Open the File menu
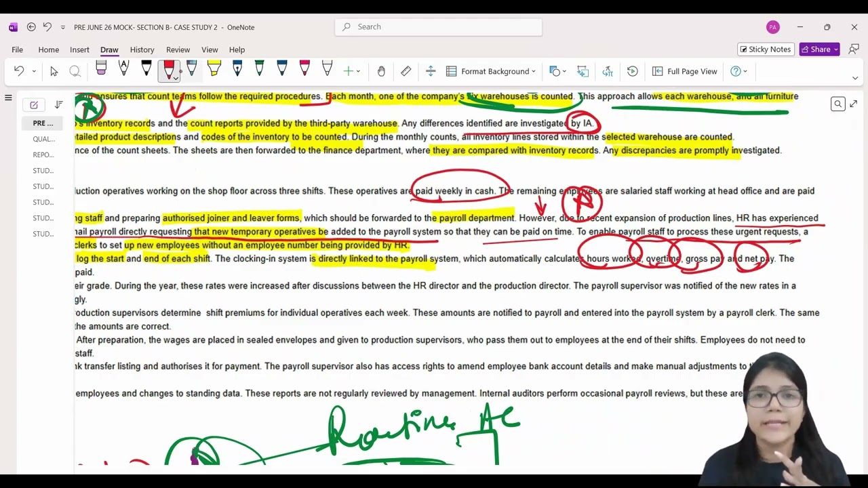Viewport: 868px width, 488px height. 17,49
